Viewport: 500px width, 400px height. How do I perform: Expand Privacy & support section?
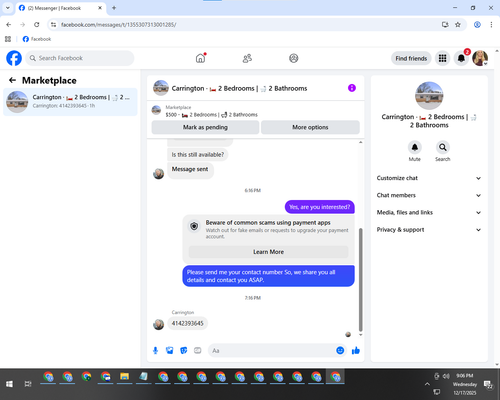tap(429, 230)
